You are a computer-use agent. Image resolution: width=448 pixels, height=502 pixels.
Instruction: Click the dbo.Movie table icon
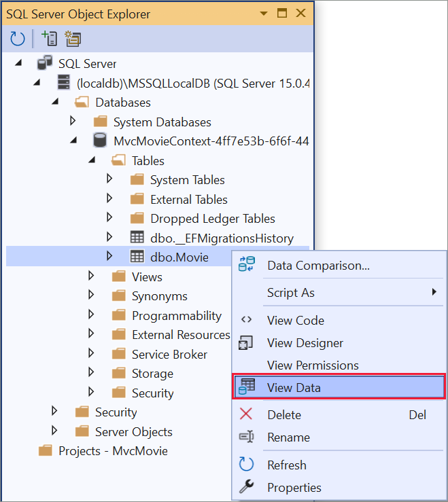[x=137, y=257]
